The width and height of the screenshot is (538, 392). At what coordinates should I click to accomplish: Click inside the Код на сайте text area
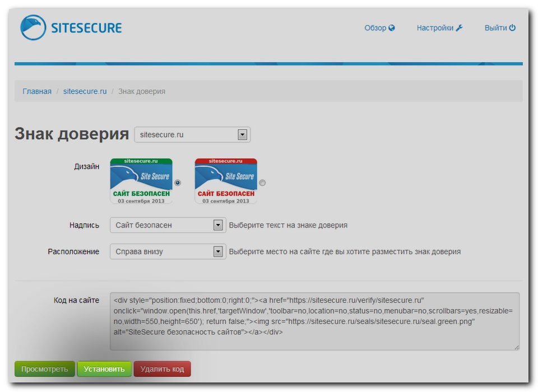pos(314,321)
